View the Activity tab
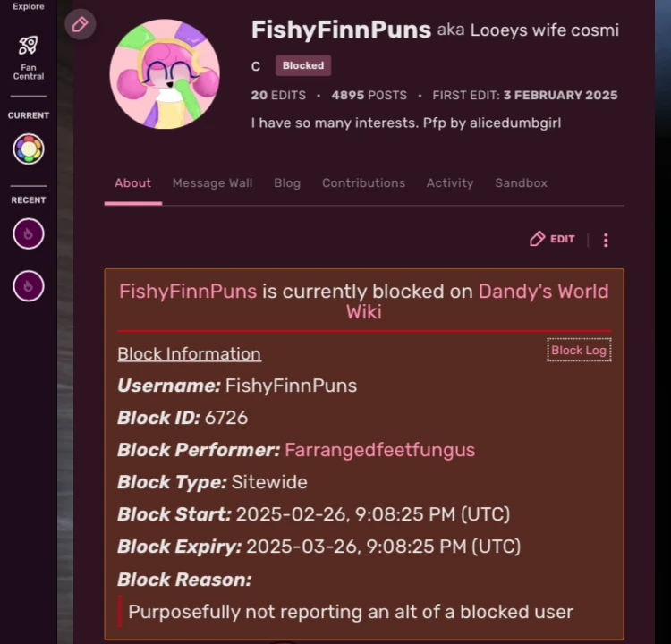 449,183
